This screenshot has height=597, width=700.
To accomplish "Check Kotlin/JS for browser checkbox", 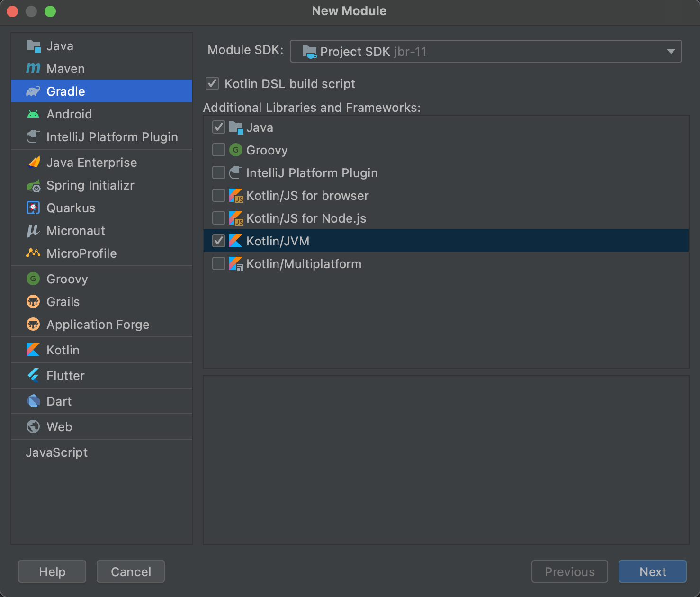I will click(x=219, y=196).
